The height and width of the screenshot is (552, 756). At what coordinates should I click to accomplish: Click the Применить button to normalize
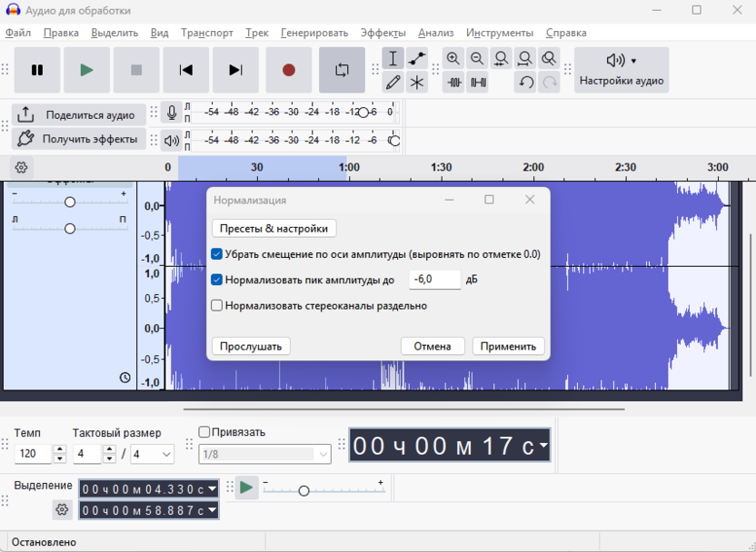(509, 346)
